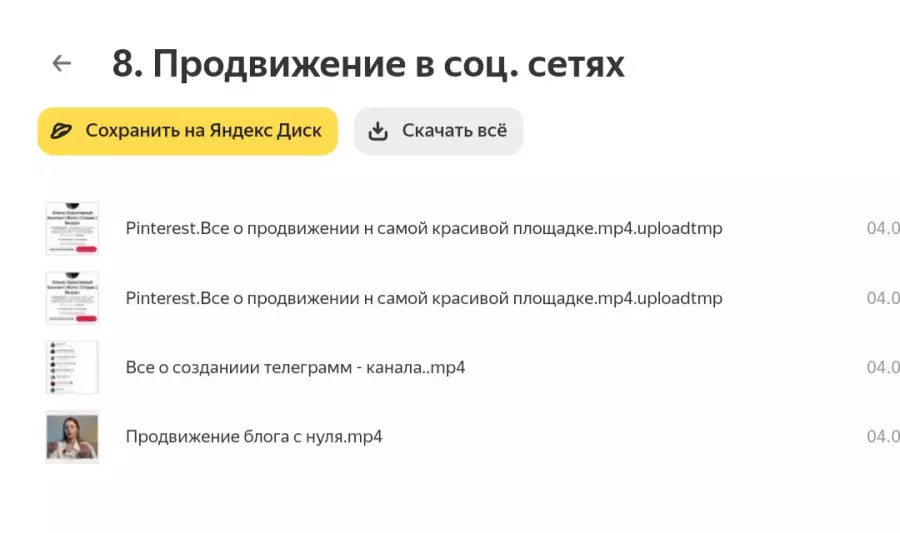Open the Telegram channel video thumbnail
Screen dimensions: 900x533
coord(72,367)
